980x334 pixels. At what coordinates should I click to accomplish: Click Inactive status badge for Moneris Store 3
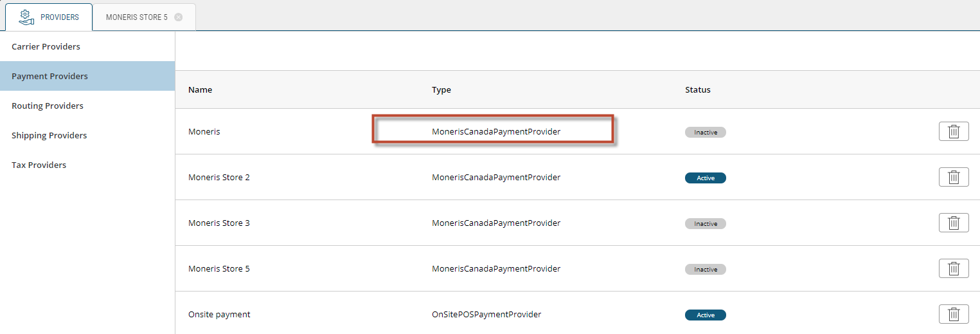coord(705,223)
